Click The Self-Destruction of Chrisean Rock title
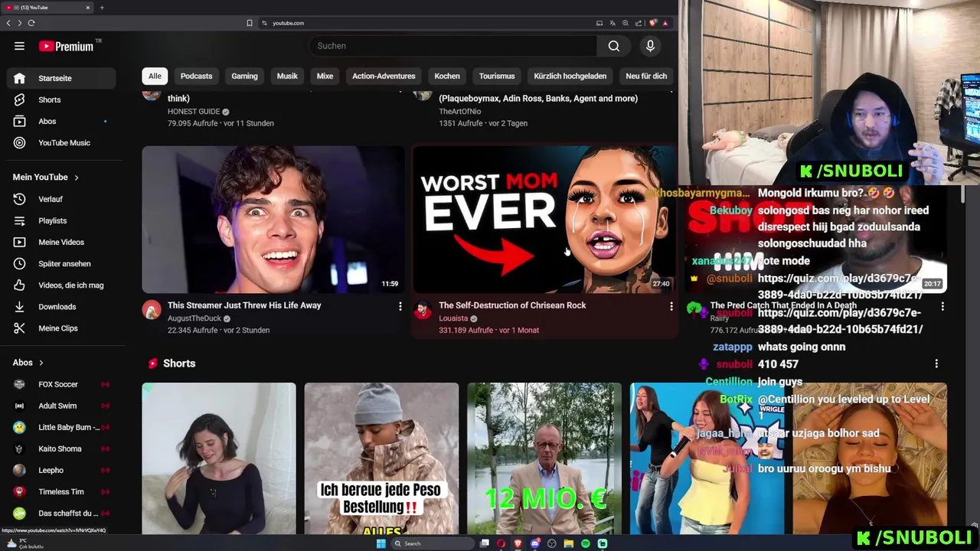 tap(512, 305)
